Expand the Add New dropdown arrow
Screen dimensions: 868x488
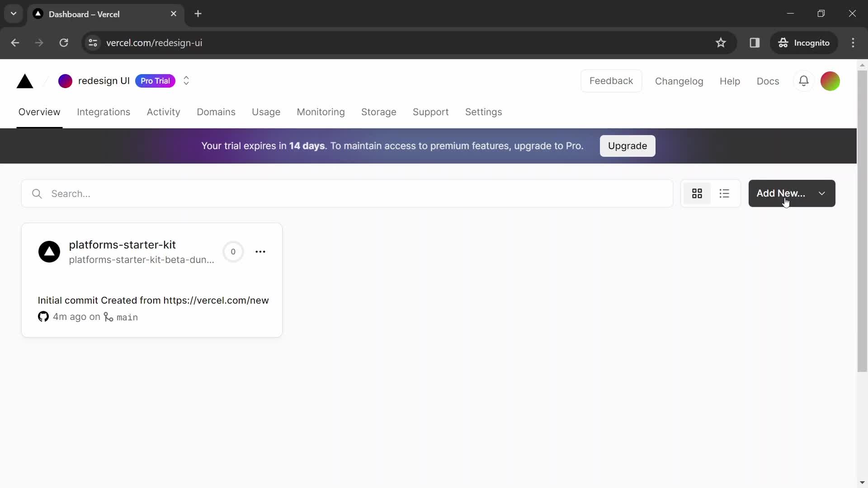pos(822,193)
